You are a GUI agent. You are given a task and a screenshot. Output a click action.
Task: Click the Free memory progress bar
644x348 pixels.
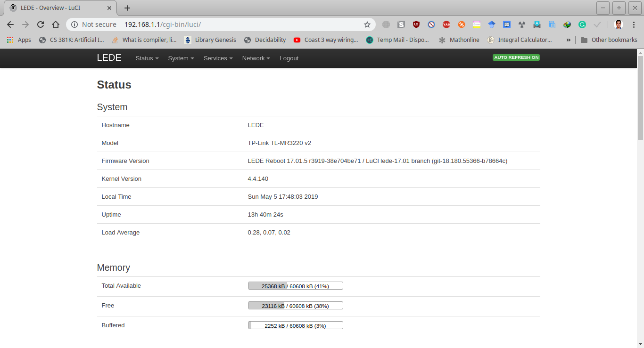pos(296,306)
